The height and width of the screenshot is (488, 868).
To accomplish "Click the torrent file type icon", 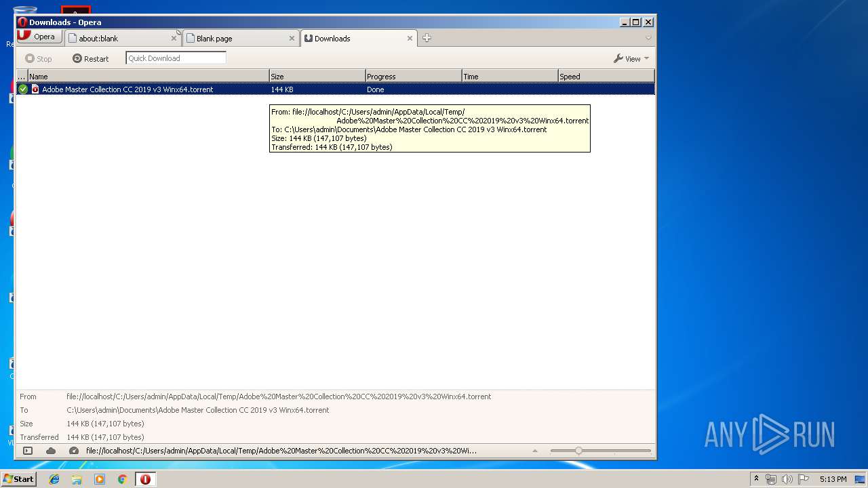I will point(35,89).
